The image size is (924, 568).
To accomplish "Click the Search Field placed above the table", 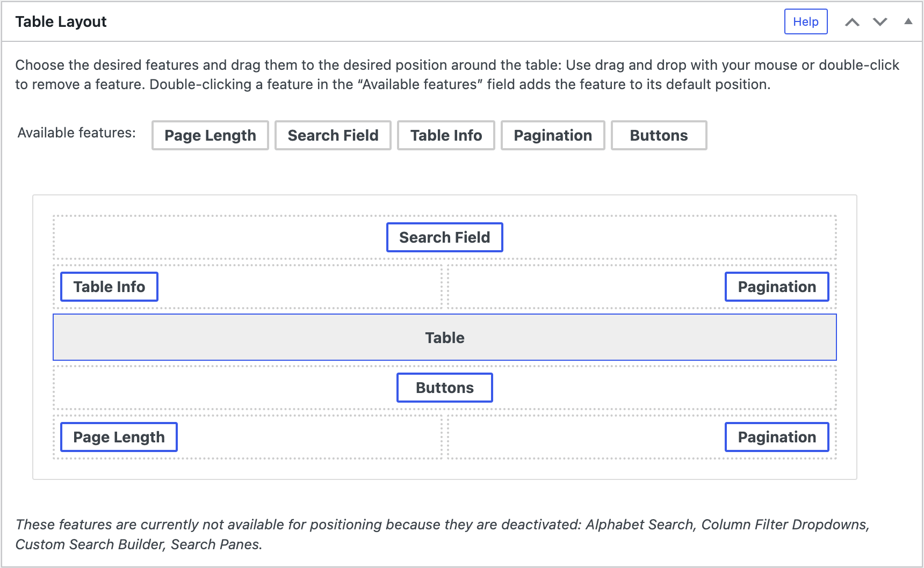I will pyautogui.click(x=444, y=237).
